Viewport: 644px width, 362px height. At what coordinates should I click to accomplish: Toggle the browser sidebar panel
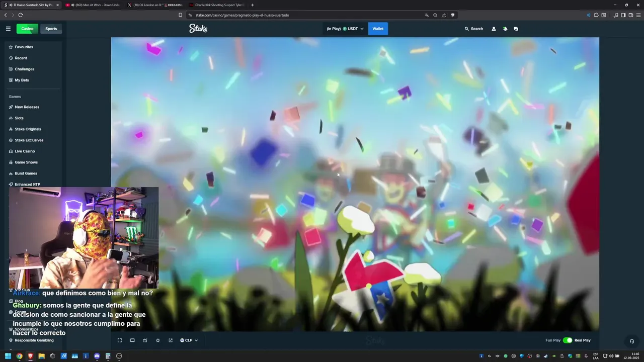point(623,15)
